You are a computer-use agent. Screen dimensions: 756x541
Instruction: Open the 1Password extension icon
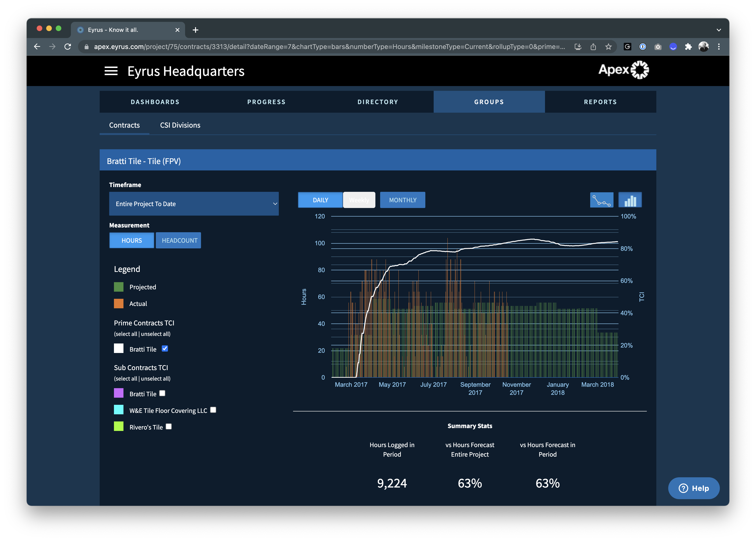tap(643, 47)
